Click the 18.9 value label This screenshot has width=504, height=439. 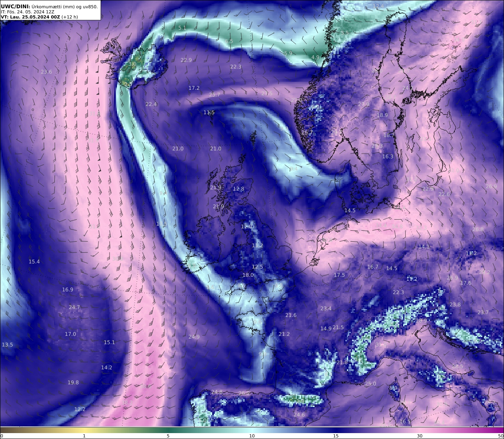point(382,115)
